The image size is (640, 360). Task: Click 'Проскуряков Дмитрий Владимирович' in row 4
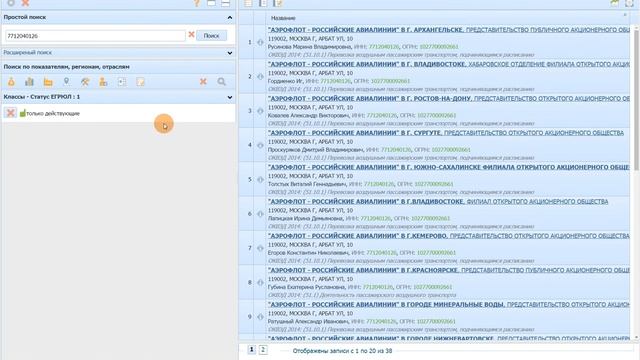tap(316, 150)
